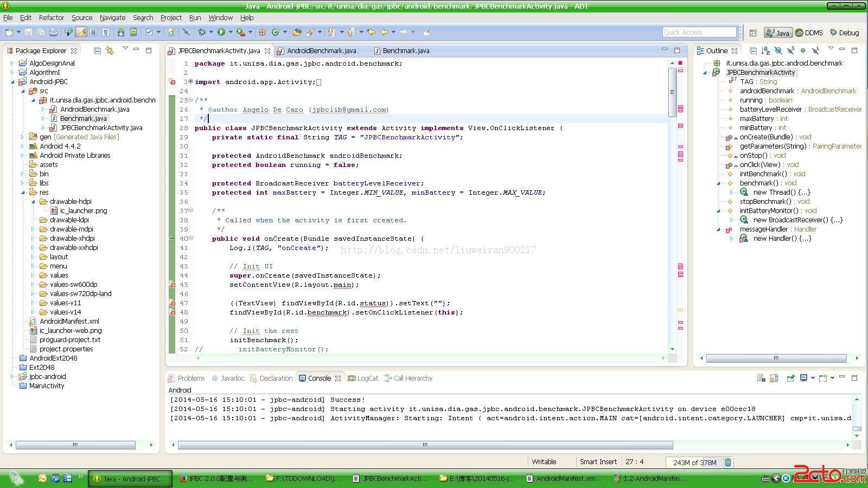Open the Refactor menu
The width and height of the screenshot is (868, 488).
tap(51, 17)
